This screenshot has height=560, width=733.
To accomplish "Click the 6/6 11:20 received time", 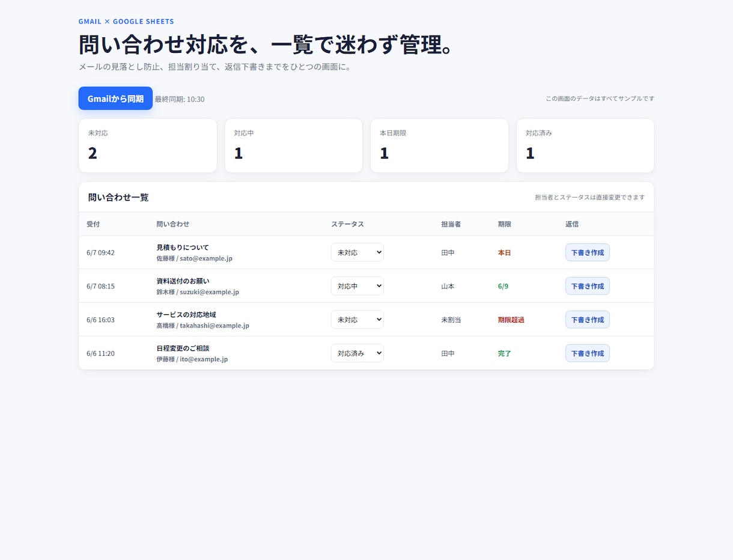I will pos(100,353).
